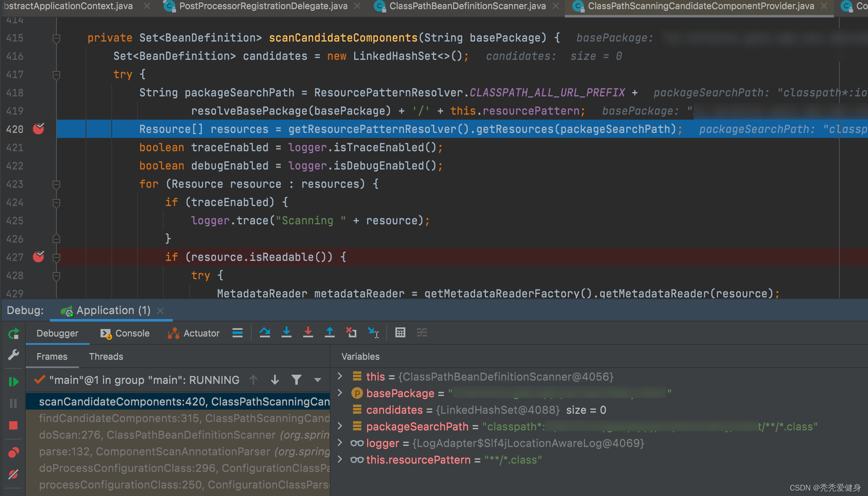The height and width of the screenshot is (496, 868).
Task: Click the Run to Cursor icon
Action: pyautogui.click(x=373, y=333)
